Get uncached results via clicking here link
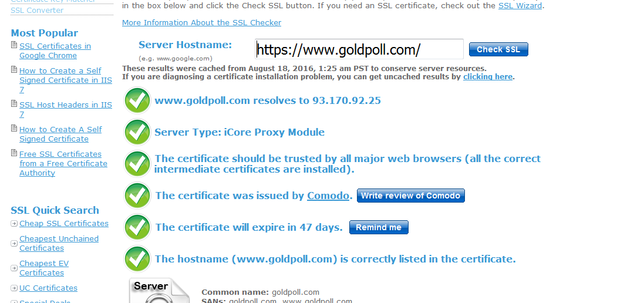Screen dimensions: 644x303 [487, 76]
